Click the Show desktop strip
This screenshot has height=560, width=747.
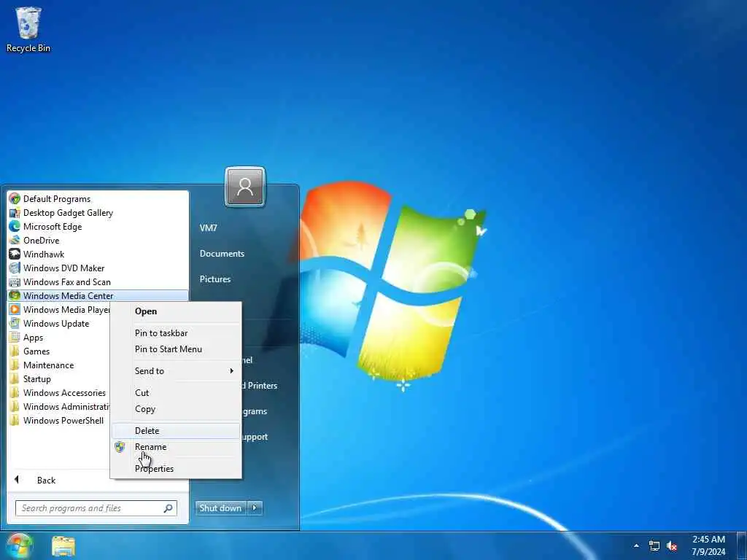click(x=742, y=545)
